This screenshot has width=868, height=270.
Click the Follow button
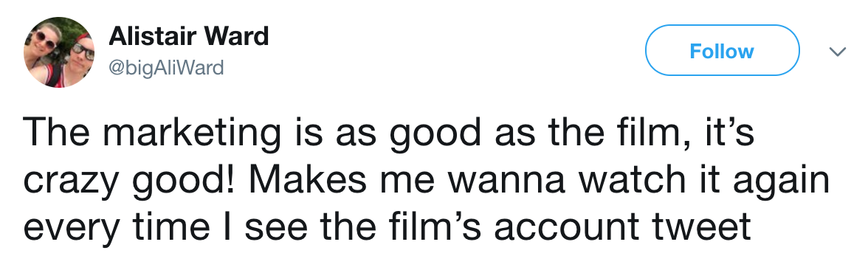click(722, 50)
